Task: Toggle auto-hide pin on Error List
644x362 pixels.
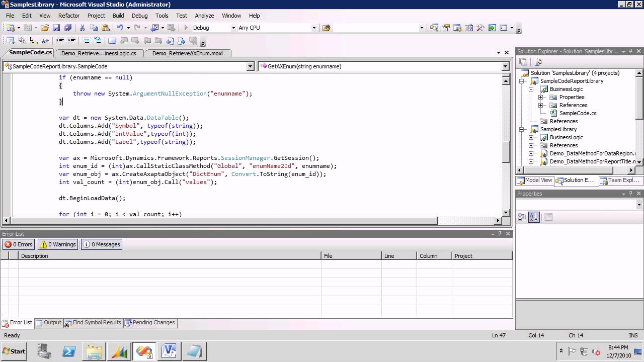Action: [500, 234]
